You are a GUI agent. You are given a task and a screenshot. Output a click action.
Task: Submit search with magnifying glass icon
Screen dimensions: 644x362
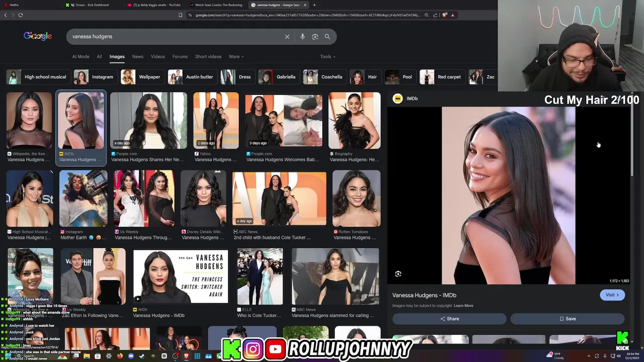pyautogui.click(x=327, y=37)
